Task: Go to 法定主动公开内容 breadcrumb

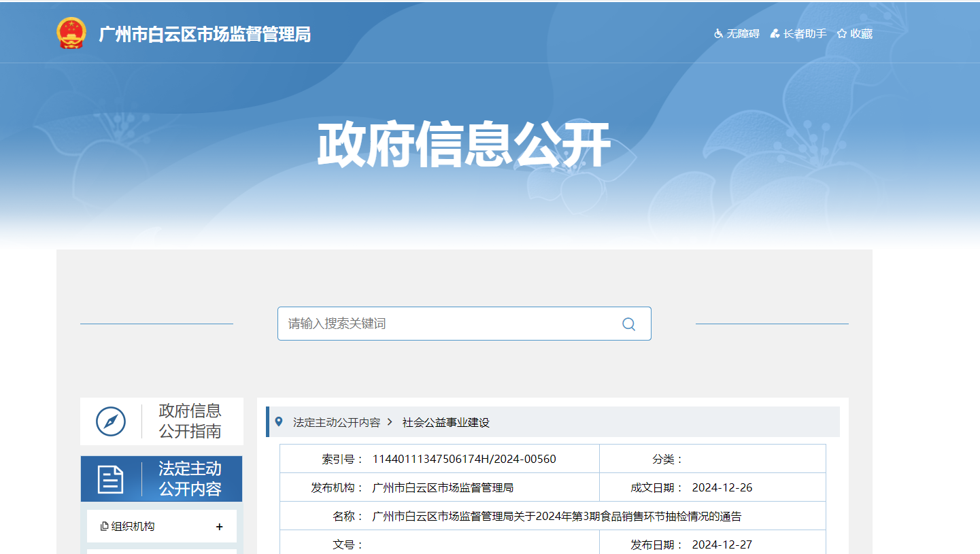Action: click(x=337, y=422)
